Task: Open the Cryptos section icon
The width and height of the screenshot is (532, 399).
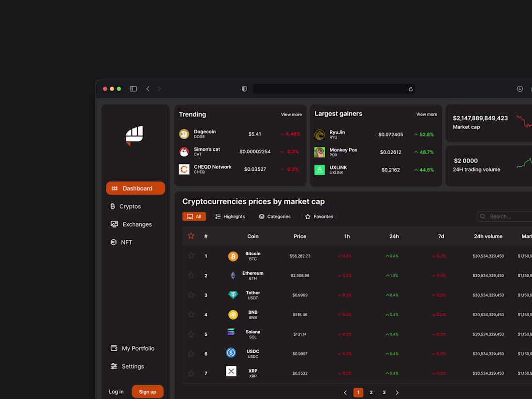Action: pyautogui.click(x=113, y=206)
